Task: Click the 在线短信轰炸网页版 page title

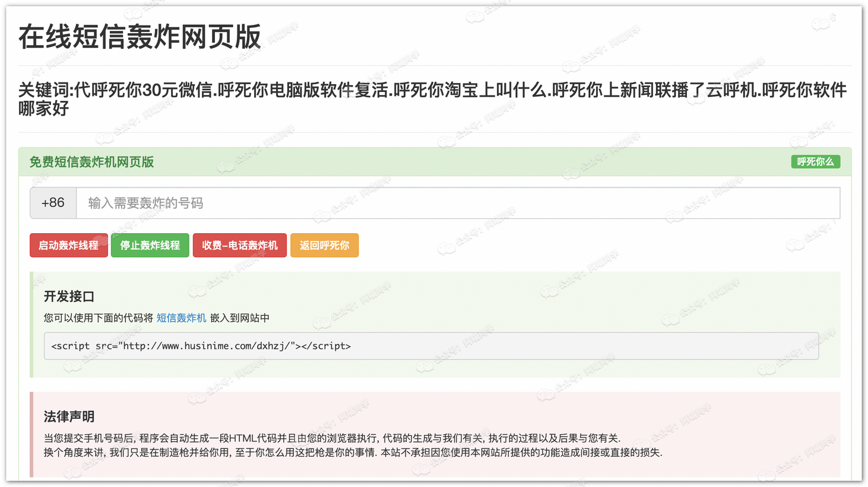Action: pyautogui.click(x=140, y=37)
